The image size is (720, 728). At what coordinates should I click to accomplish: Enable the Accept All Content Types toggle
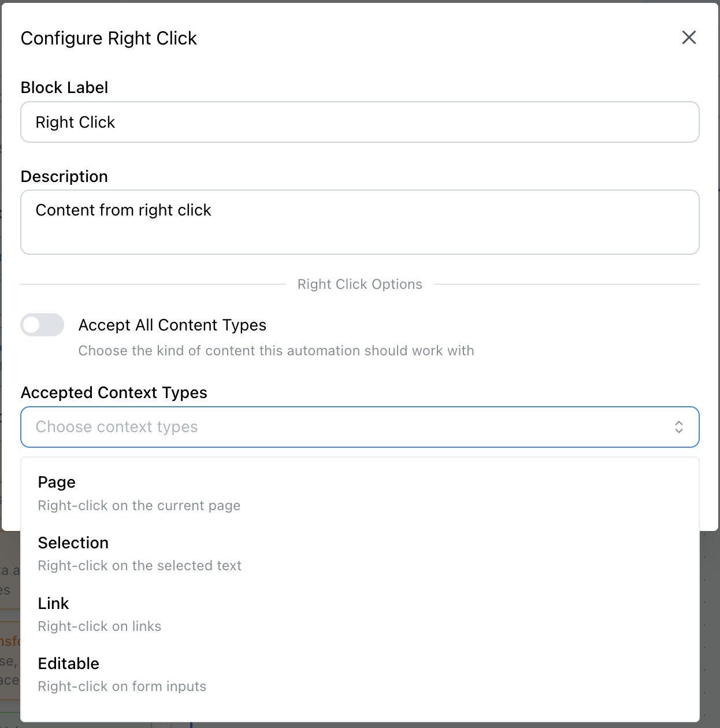[42, 325]
